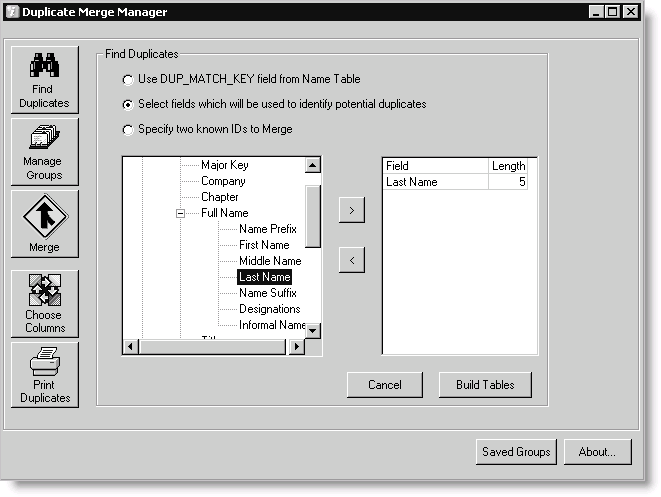This screenshot has height=497, width=661.
Task: Click the tree scroll up arrow
Action: pyautogui.click(x=312, y=165)
